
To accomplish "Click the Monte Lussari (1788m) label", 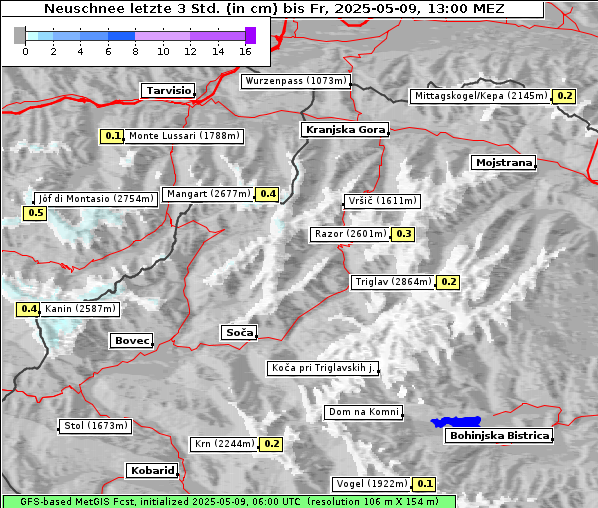I will pos(184,136).
